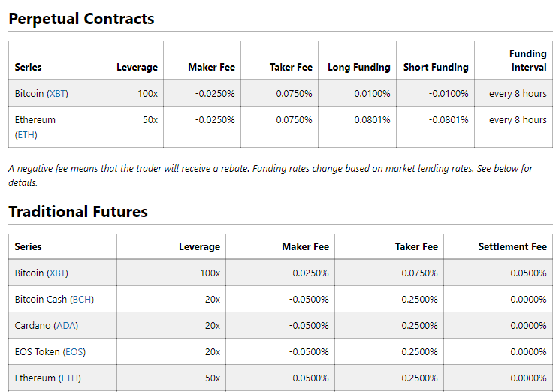Viewport: 559px width, 392px height.
Task: Select Bitcoin's 100x leverage cell in Perpetual table
Action: (146, 94)
